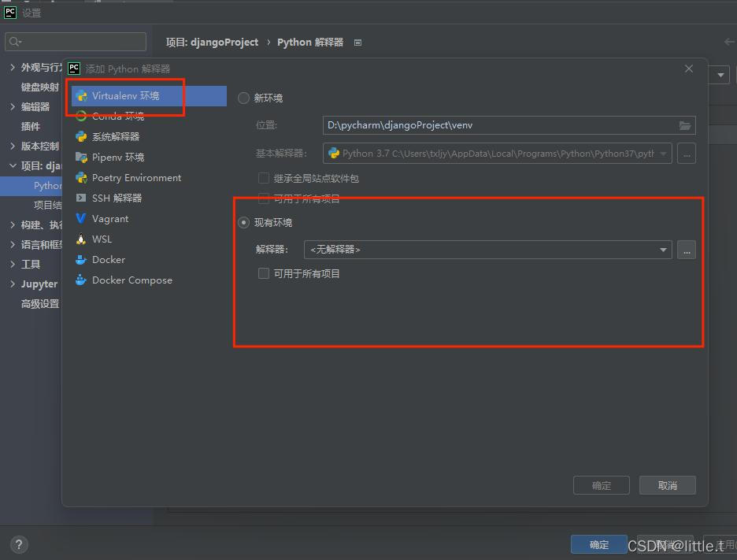Collapse 项目: djangoProject settings group

[x=13, y=165]
